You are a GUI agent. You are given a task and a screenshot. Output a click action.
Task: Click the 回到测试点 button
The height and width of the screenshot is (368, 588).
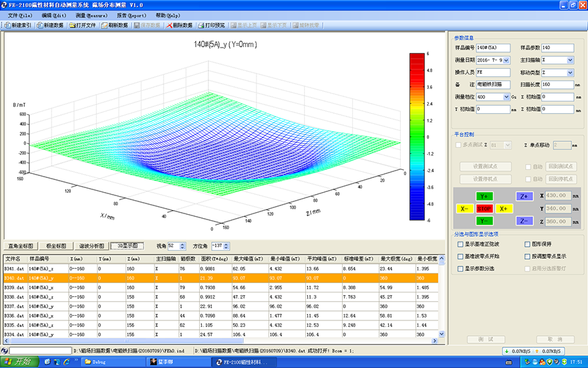coord(561,167)
